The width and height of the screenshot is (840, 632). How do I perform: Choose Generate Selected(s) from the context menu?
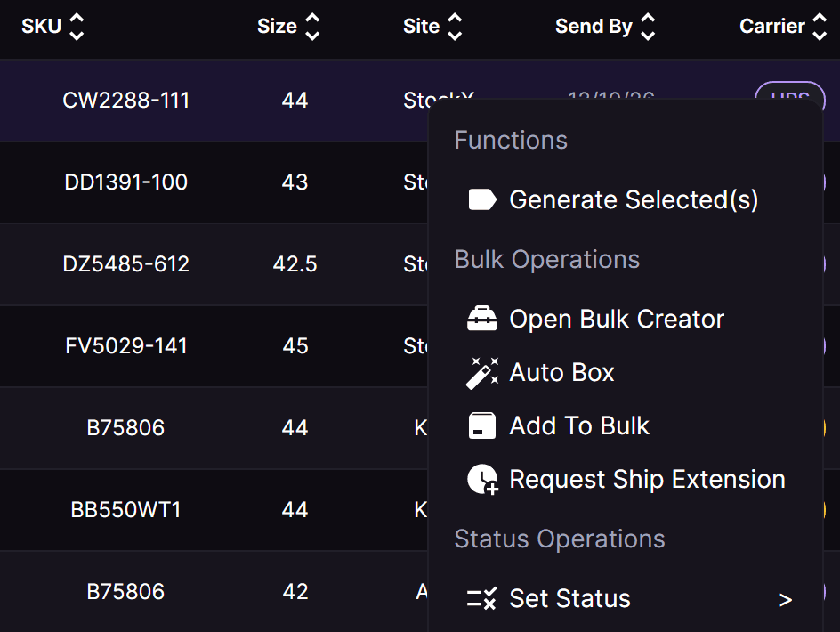point(626,199)
